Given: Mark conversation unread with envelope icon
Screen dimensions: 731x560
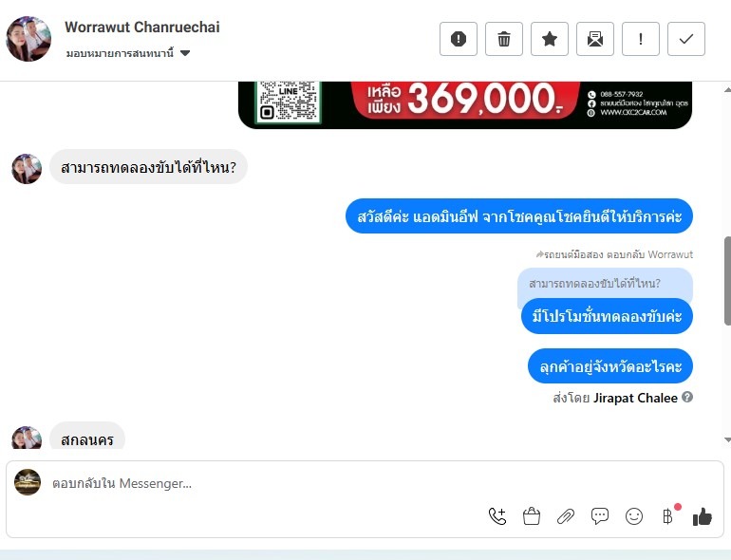Looking at the screenshot, I should click(x=595, y=39).
